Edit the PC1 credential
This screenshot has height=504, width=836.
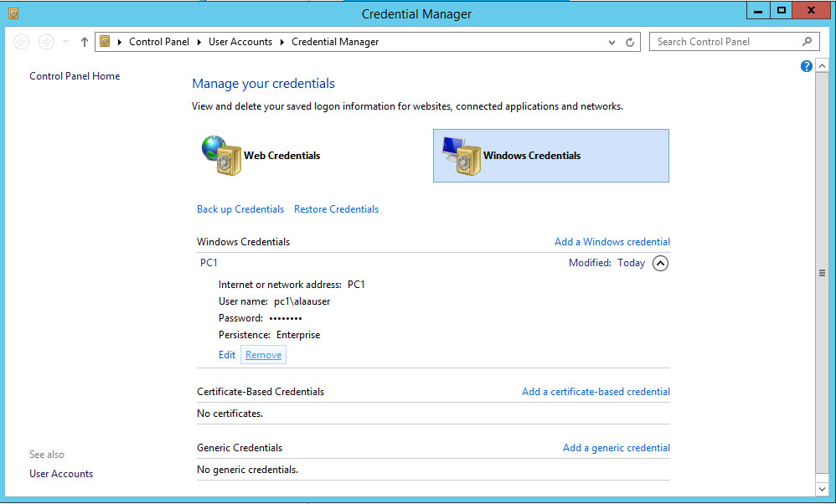coord(226,354)
